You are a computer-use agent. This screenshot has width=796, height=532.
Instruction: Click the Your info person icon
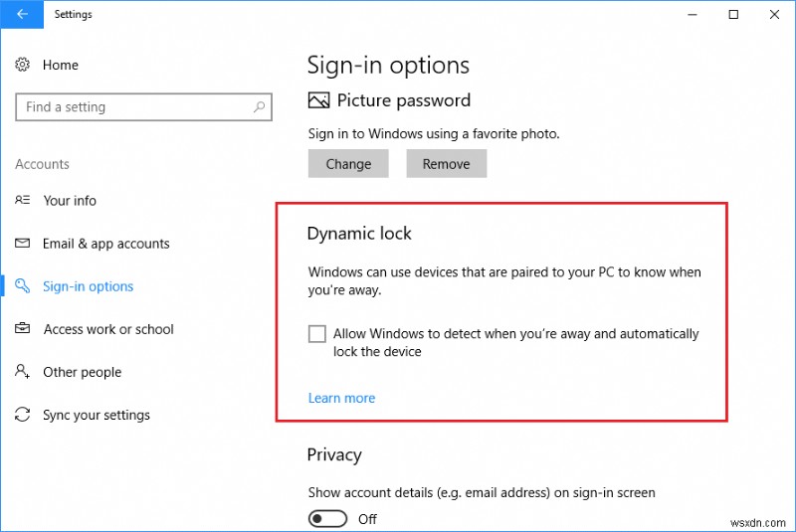(x=22, y=200)
